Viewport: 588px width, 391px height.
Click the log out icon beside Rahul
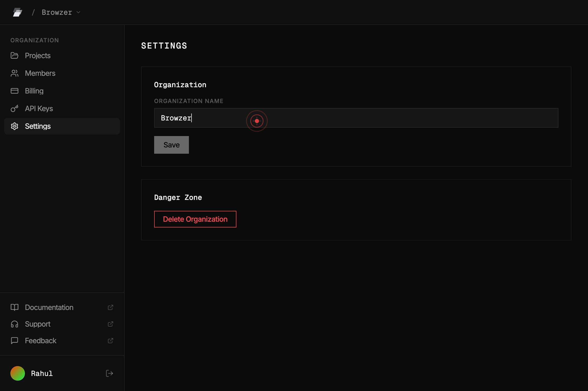(110, 373)
